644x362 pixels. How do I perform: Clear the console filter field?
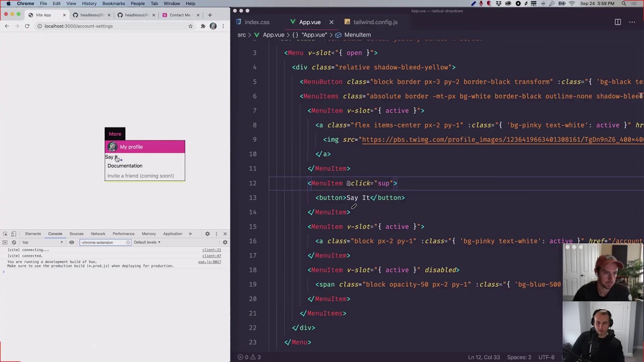(128, 242)
